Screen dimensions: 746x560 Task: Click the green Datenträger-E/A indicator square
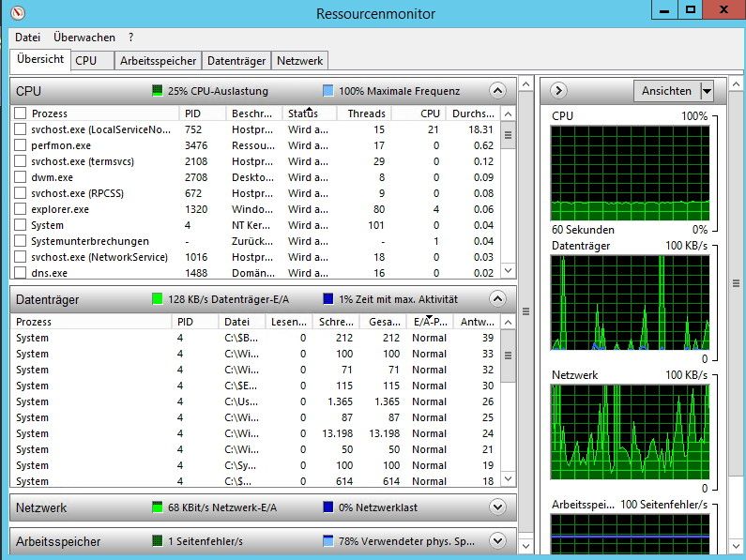point(157,299)
